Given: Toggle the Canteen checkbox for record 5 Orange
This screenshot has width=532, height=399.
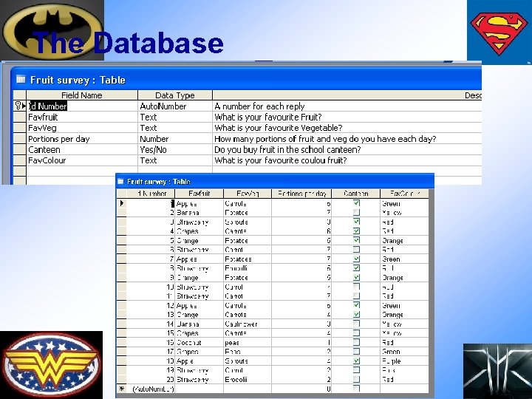Looking at the screenshot, I should tap(356, 240).
